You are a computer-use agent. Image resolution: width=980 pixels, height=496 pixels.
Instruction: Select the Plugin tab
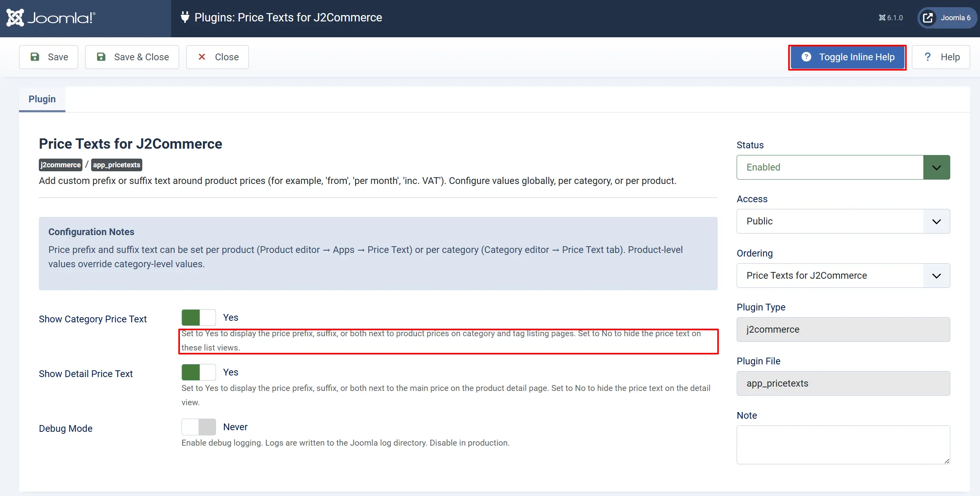point(42,99)
